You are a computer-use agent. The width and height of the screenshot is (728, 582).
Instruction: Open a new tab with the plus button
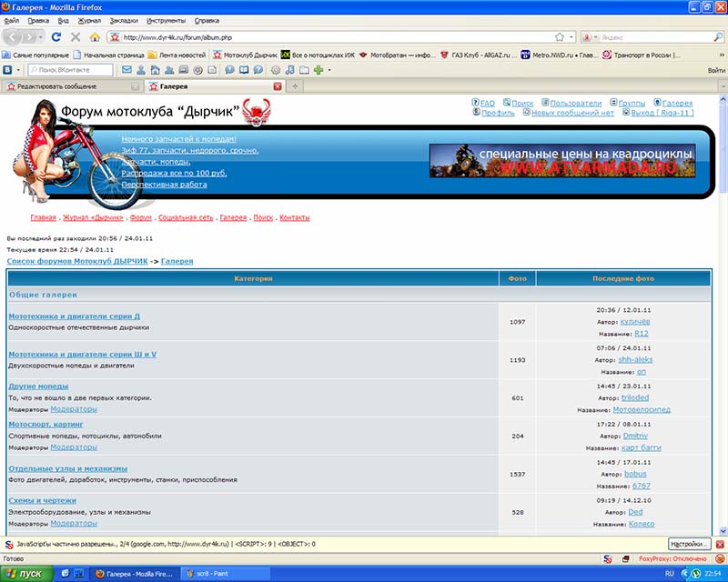[x=295, y=86]
